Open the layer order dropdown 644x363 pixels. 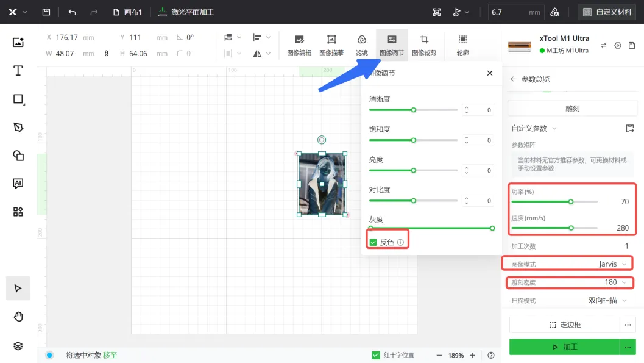[233, 37]
